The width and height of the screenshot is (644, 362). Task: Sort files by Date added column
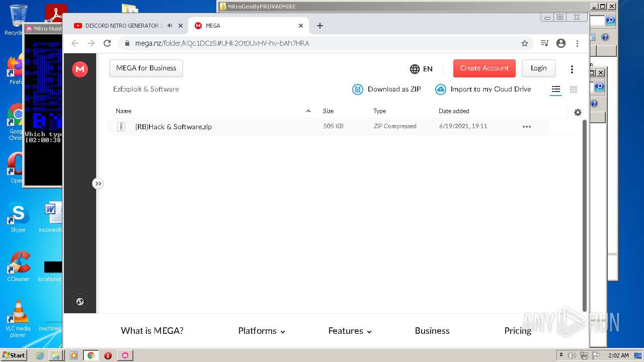(x=454, y=111)
